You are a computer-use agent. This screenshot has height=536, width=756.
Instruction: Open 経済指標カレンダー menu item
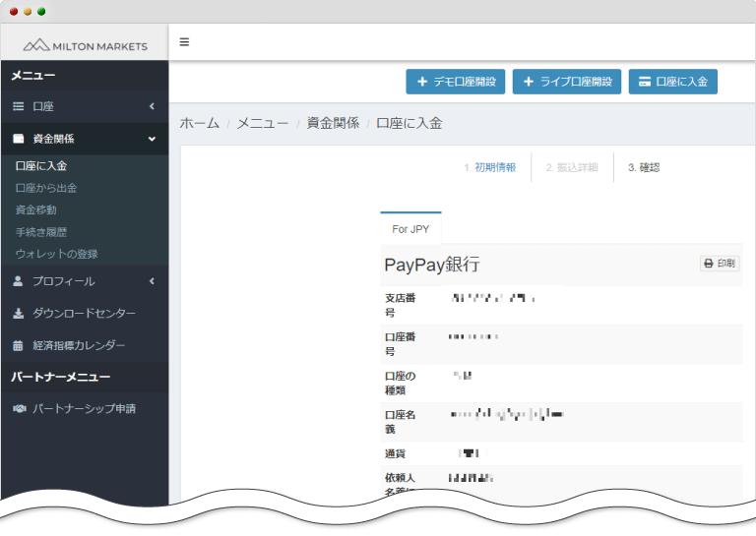coord(85,345)
